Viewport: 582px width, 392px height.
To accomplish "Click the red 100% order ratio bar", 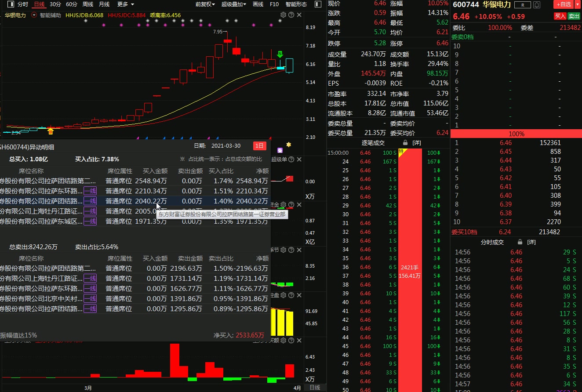I will pyautogui.click(x=516, y=134).
